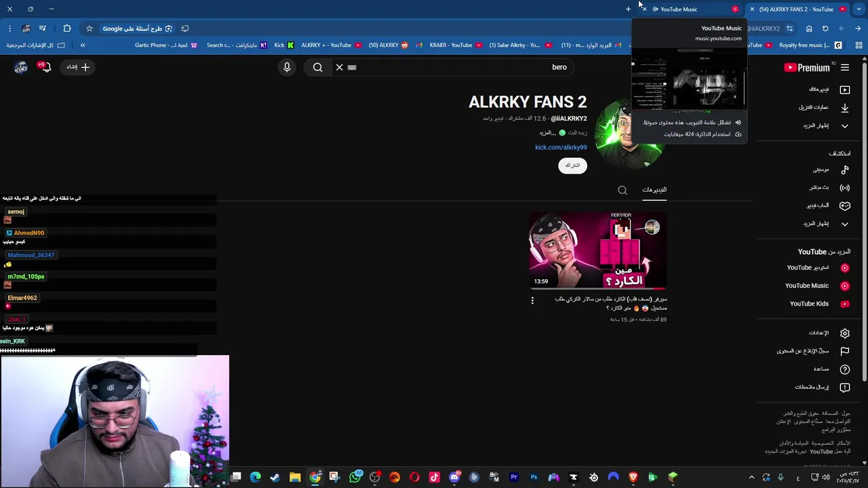Viewport: 868px width, 488px height.
Task: Open the three-dot menu beside video title
Action: 532,300
